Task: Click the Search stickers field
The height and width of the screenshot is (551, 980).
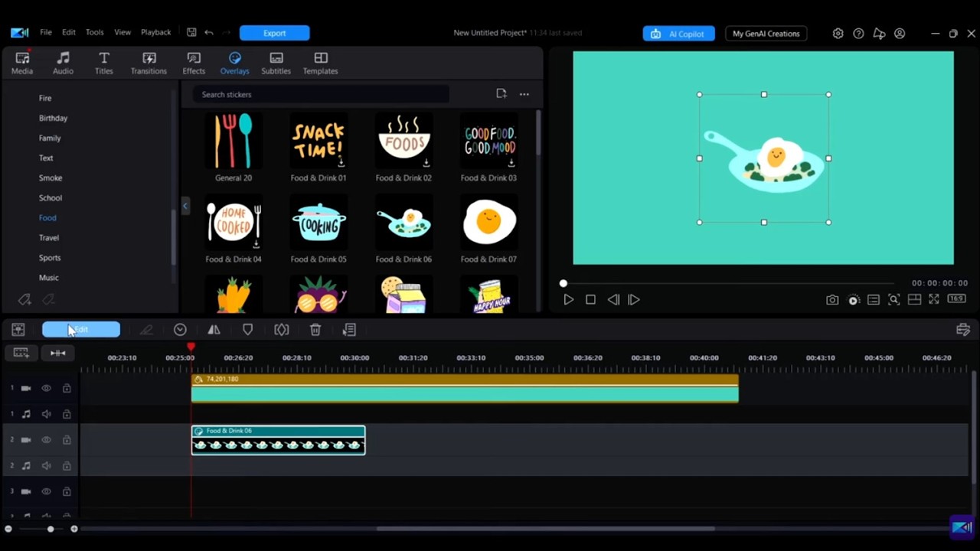Action: tap(322, 94)
